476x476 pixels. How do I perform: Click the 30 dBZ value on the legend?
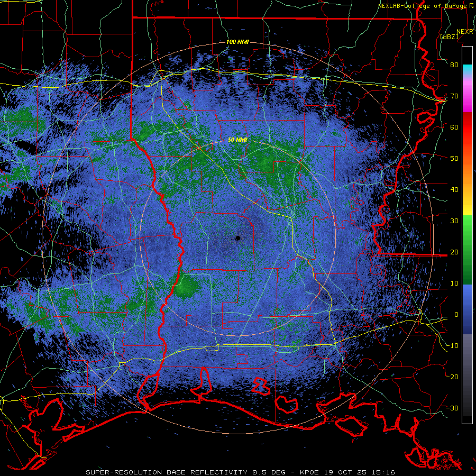click(454, 221)
